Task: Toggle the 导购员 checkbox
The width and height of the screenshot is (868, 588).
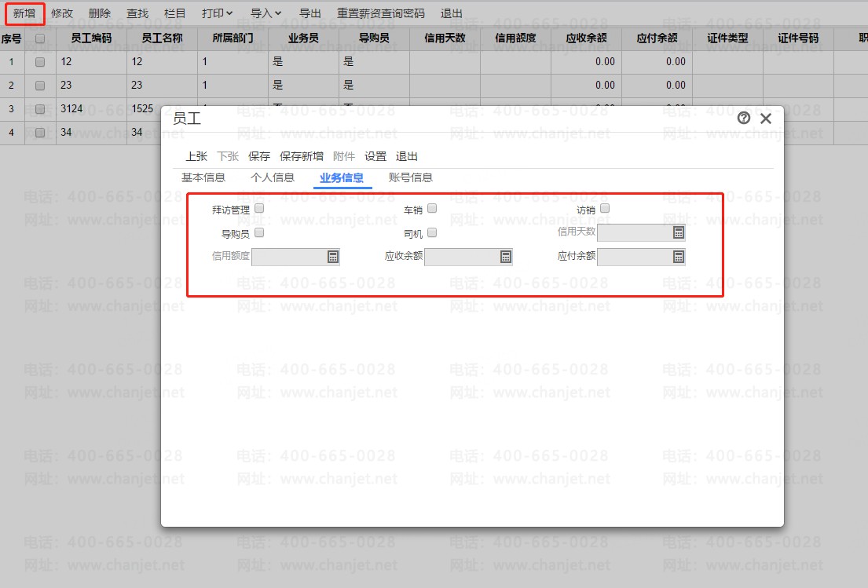Action: click(259, 232)
